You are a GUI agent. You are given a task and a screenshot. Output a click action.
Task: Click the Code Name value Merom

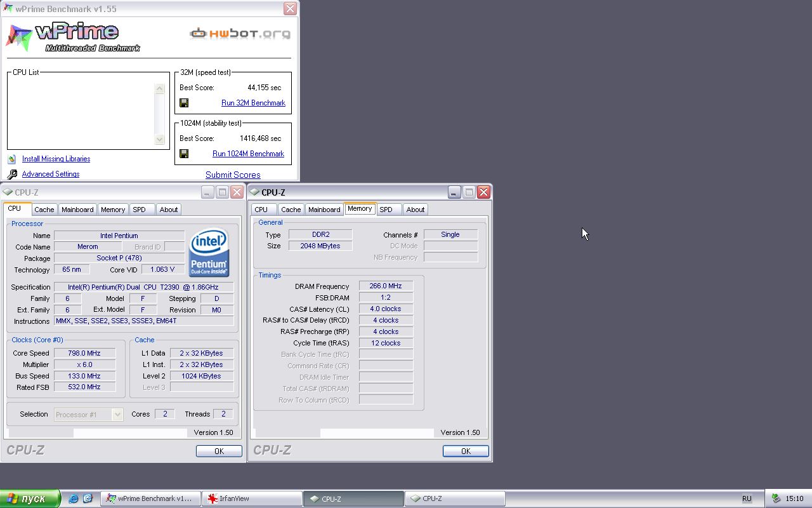(88, 246)
